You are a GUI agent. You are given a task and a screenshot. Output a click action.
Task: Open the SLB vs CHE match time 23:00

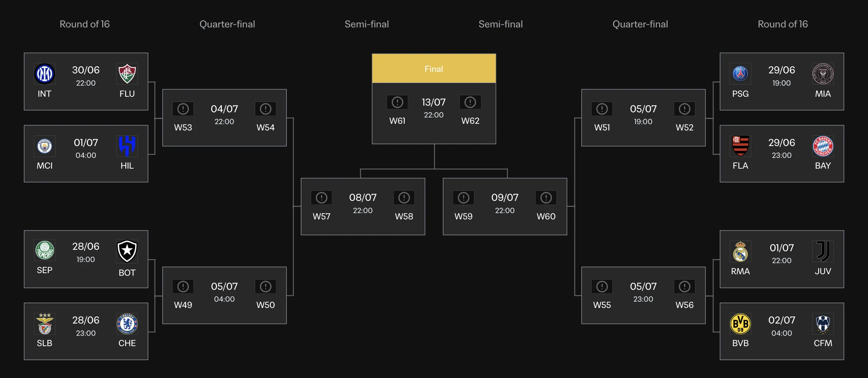(86, 333)
